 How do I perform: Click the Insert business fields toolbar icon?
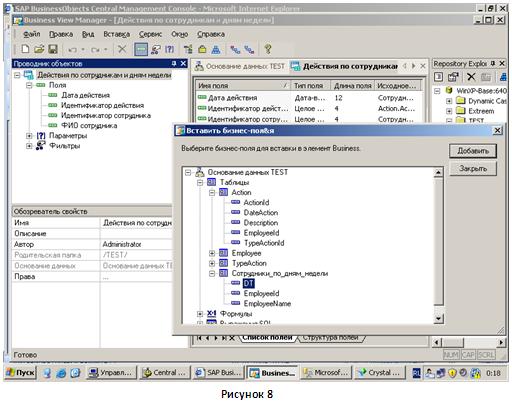point(141,49)
